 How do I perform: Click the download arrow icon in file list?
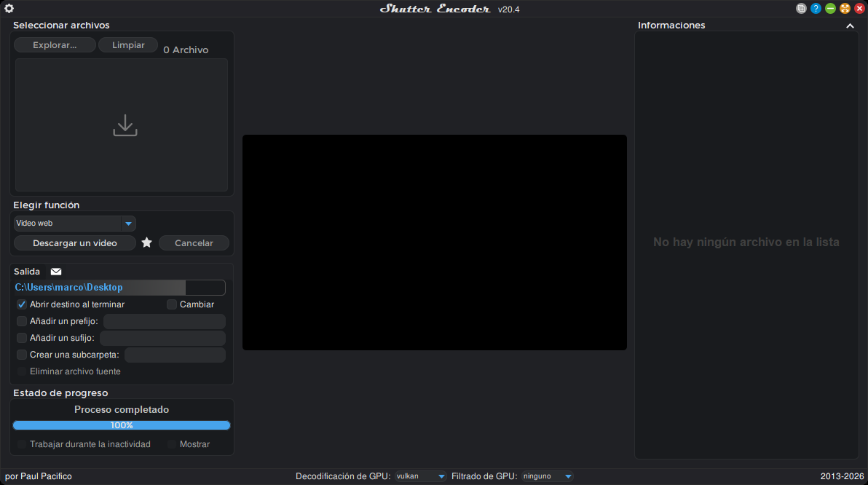coord(125,125)
